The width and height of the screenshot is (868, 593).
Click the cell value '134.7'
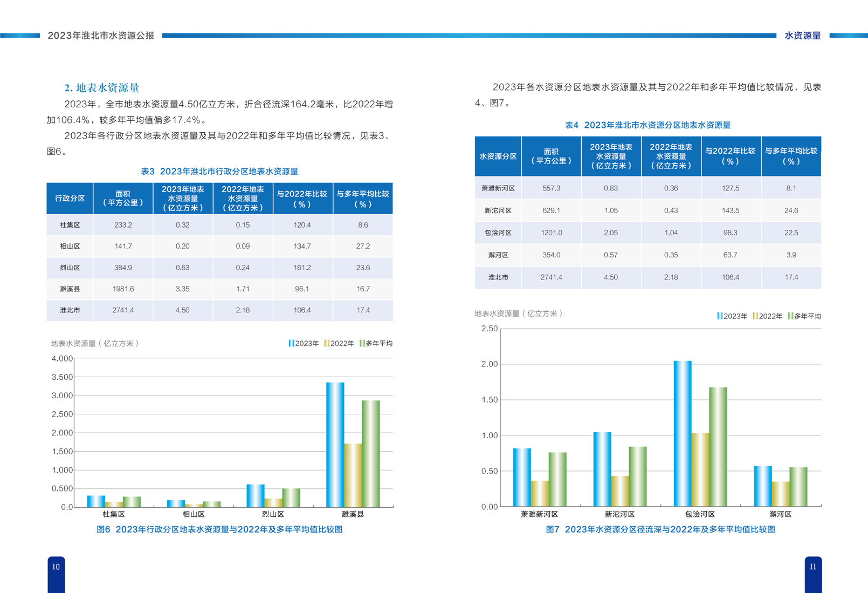(302, 246)
